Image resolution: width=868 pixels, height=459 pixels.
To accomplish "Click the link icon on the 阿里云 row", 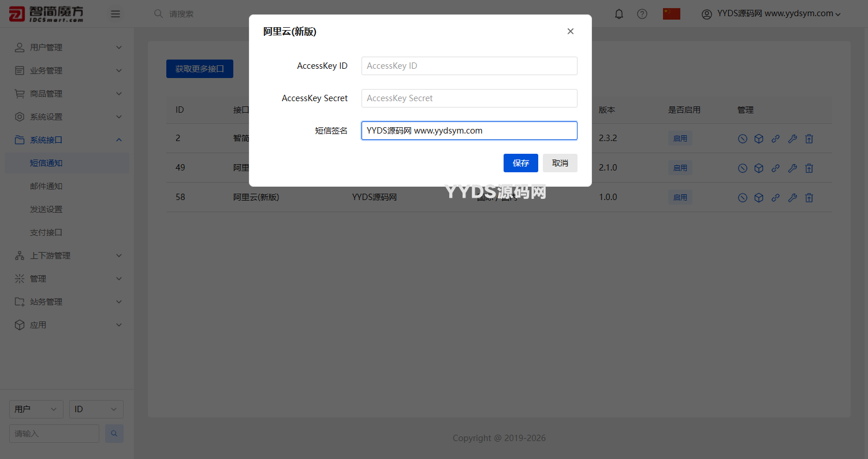I will [776, 168].
